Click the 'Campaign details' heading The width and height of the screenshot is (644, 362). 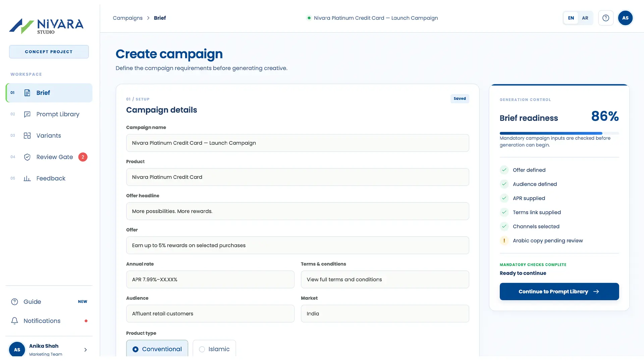pyautogui.click(x=162, y=110)
